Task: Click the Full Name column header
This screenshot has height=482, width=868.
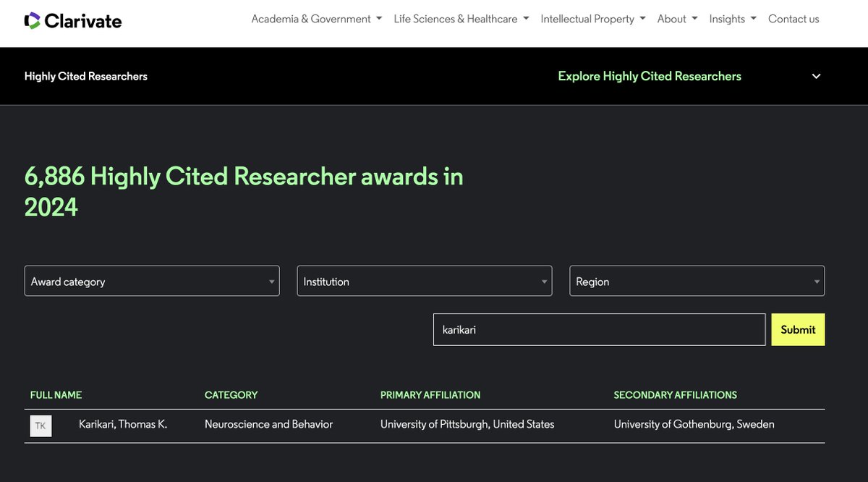Action: 56,395
